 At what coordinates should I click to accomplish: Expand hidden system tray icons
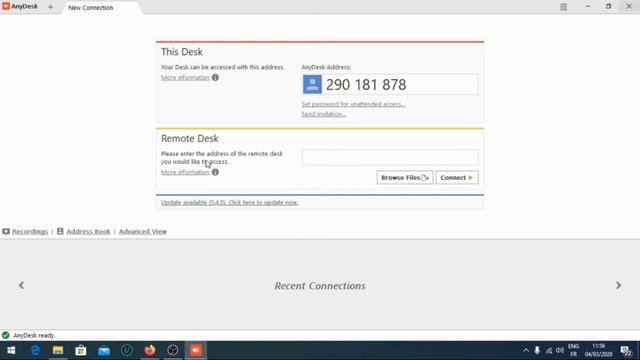pos(526,351)
